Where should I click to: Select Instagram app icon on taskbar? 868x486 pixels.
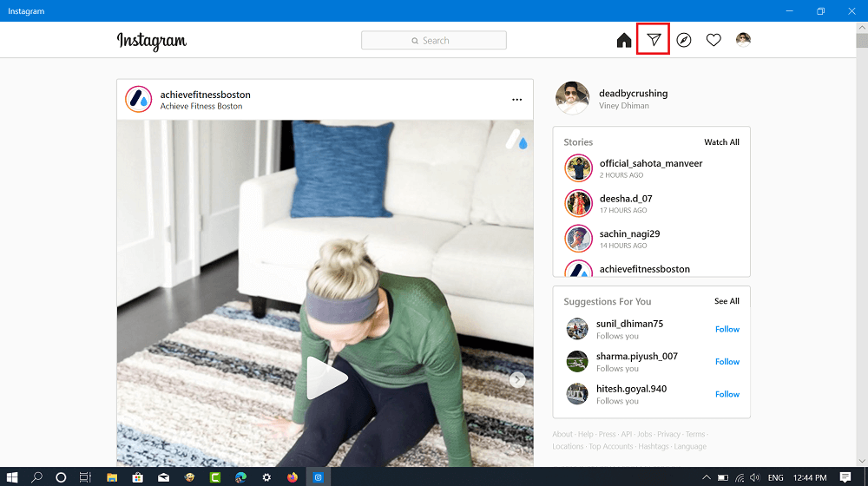point(318,477)
